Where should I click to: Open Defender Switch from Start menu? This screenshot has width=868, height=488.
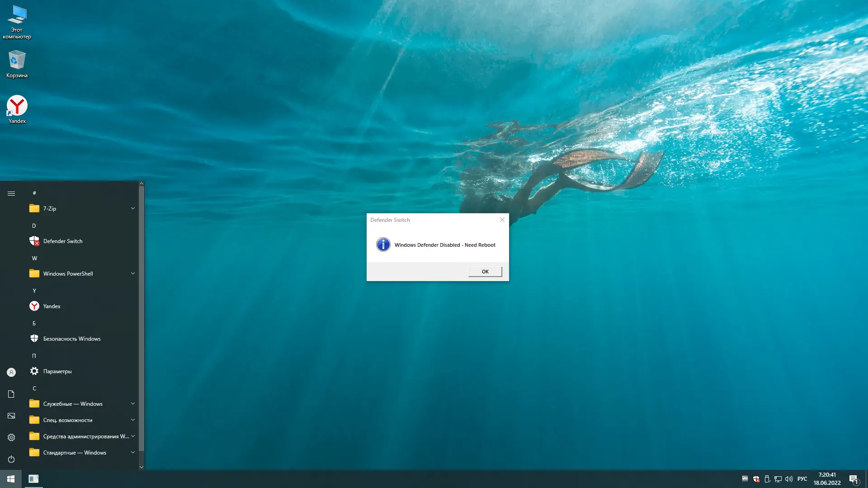tap(62, 241)
